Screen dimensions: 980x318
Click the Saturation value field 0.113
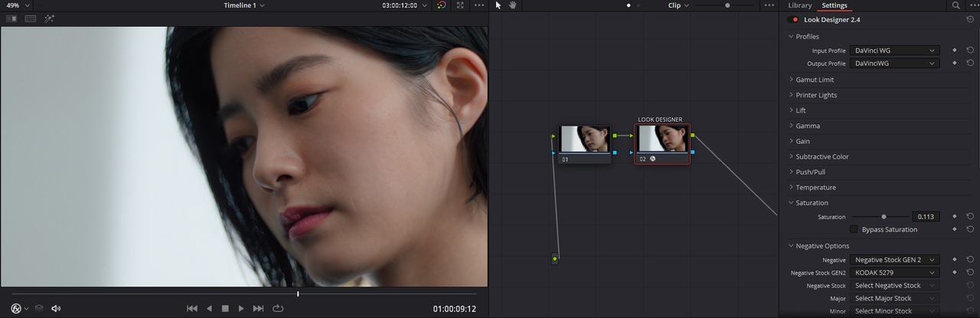(x=926, y=217)
